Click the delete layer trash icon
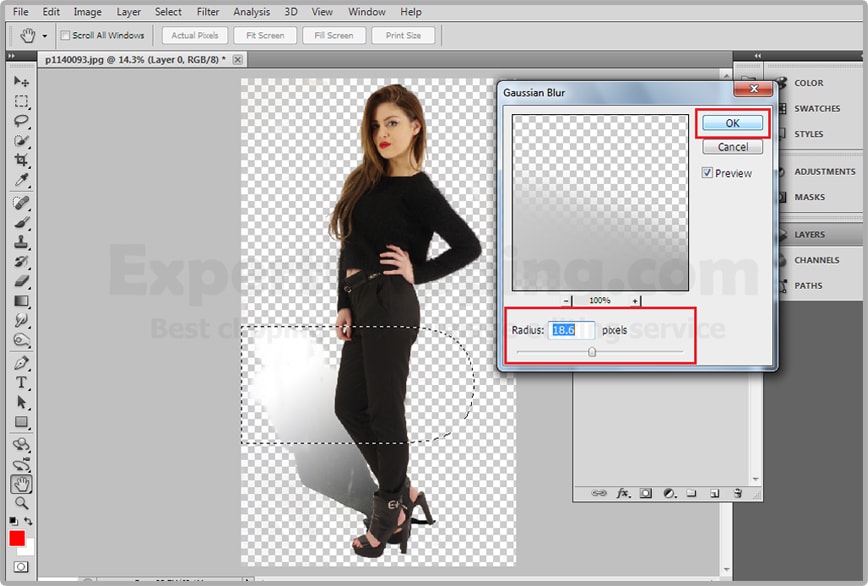 [x=737, y=493]
